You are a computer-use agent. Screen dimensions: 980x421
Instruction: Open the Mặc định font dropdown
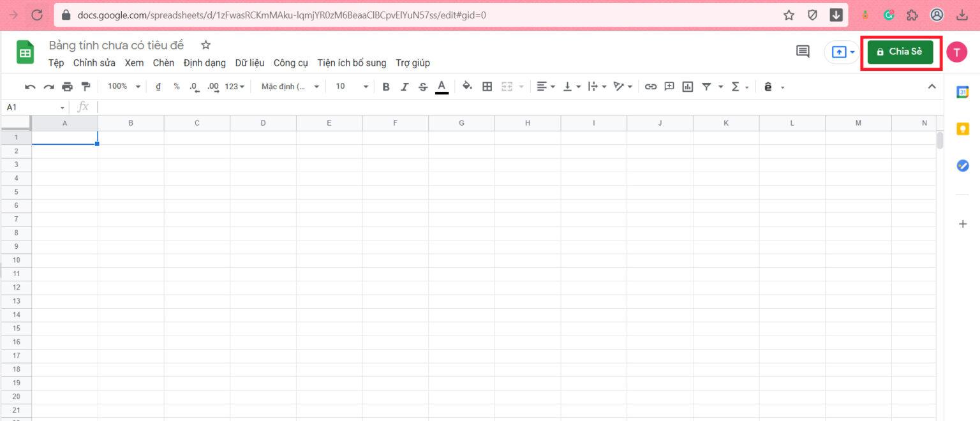tap(290, 86)
